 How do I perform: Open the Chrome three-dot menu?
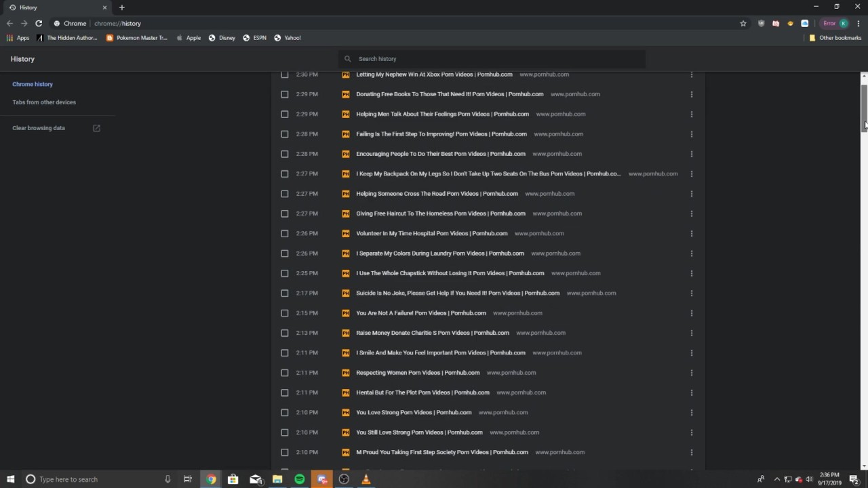tap(859, 23)
